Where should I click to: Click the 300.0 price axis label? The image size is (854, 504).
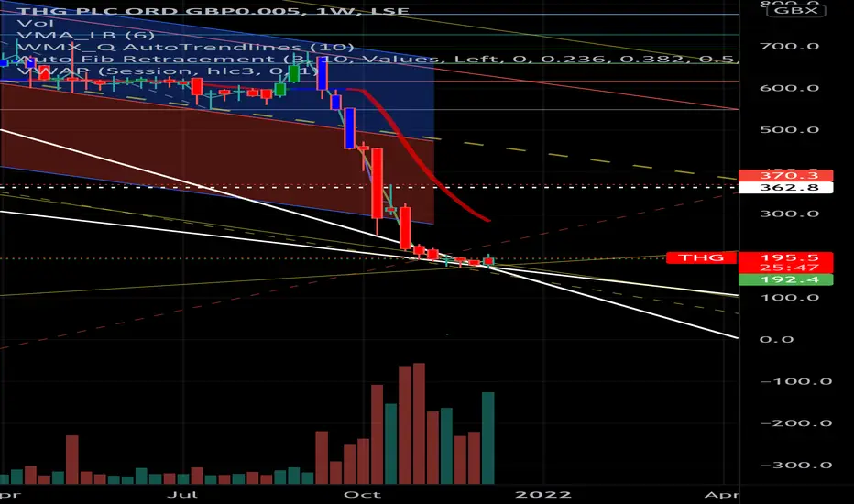(x=789, y=214)
